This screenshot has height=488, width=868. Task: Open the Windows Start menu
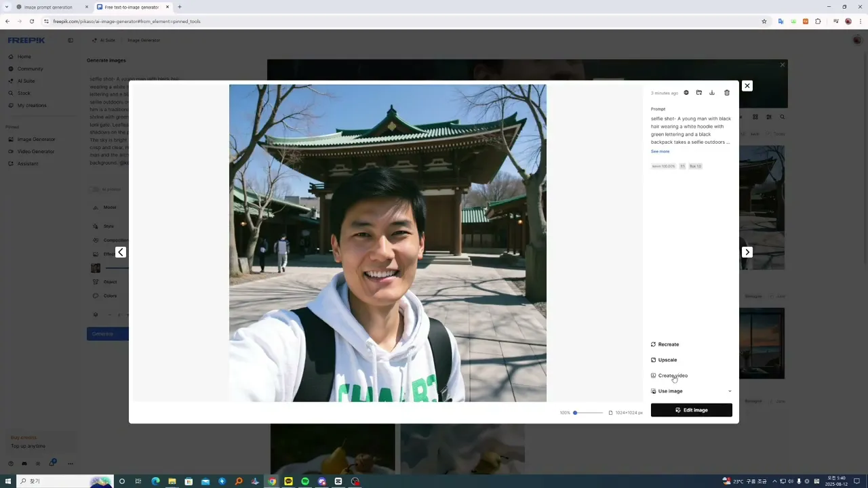[8, 481]
